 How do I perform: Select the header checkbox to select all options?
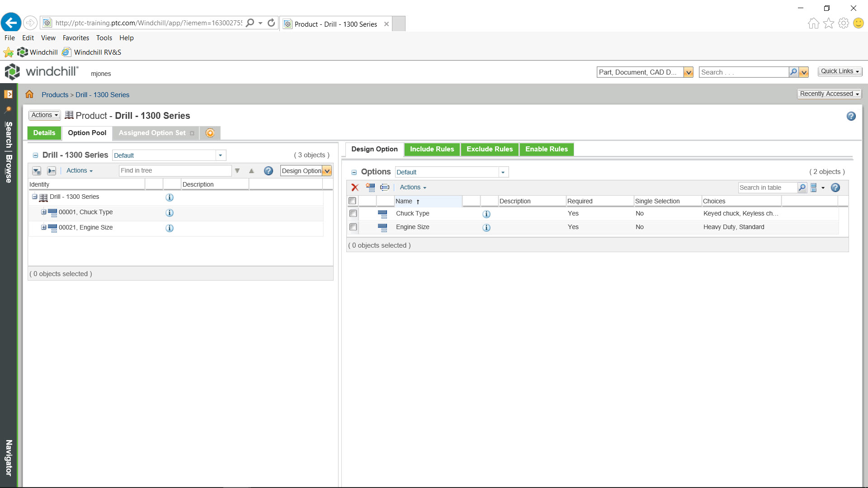(353, 201)
